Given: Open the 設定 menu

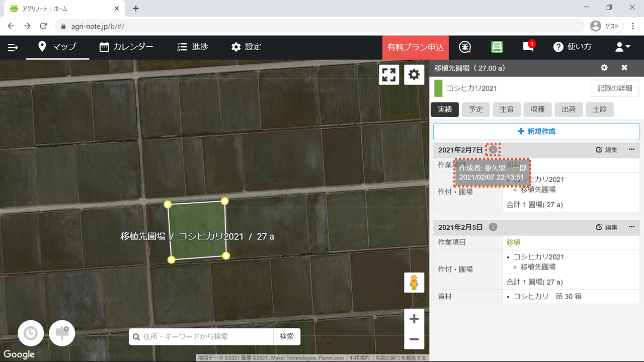Looking at the screenshot, I should pos(246,47).
